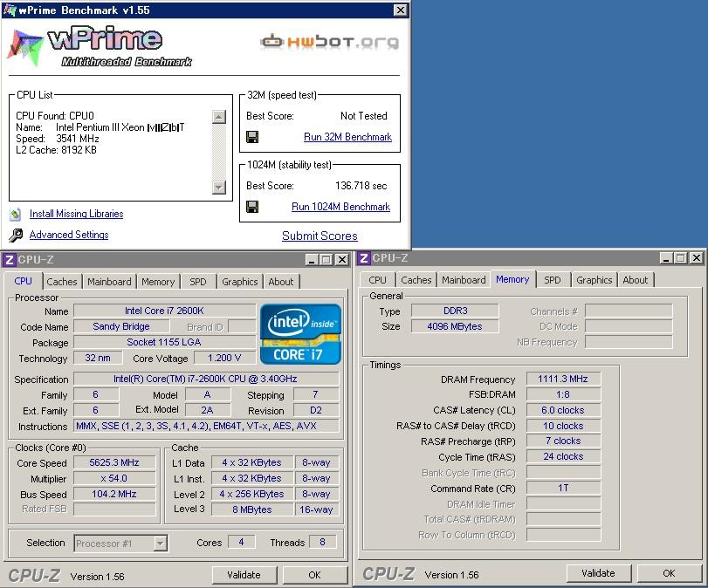Click the processor Name field Intel Core i7 2600K
Image resolution: width=708 pixels, height=588 pixels.
click(164, 311)
